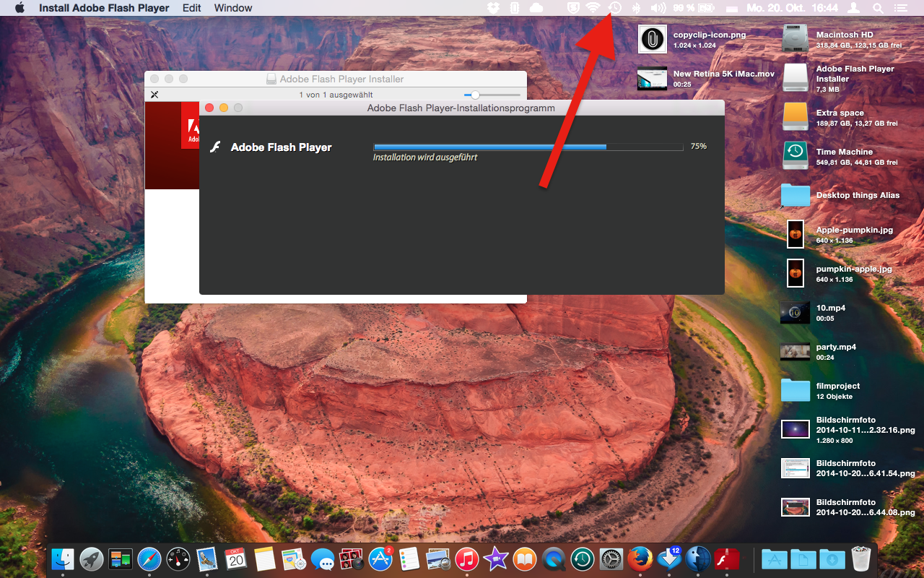Select party.mp4 video file
This screenshot has height=578, width=924.
tap(796, 351)
